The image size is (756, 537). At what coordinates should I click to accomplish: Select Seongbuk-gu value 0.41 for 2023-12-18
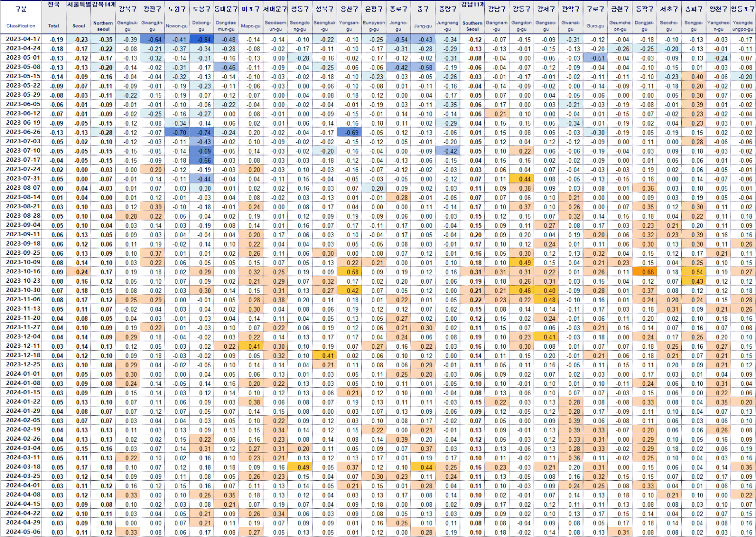pyautogui.click(x=324, y=356)
